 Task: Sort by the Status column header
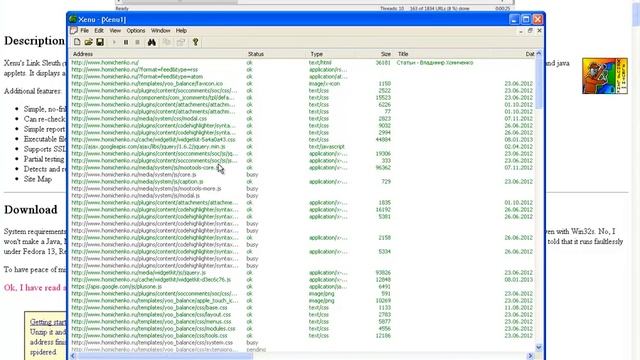click(x=276, y=54)
